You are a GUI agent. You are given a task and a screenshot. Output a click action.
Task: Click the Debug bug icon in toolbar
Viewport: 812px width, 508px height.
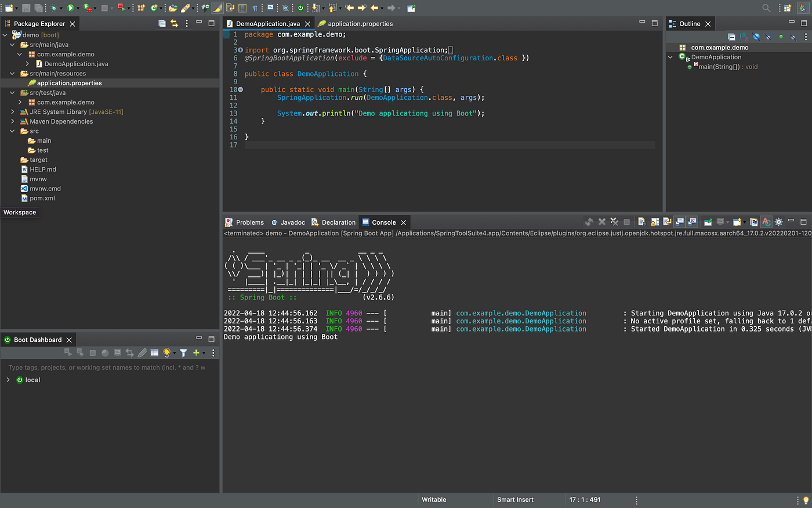54,8
